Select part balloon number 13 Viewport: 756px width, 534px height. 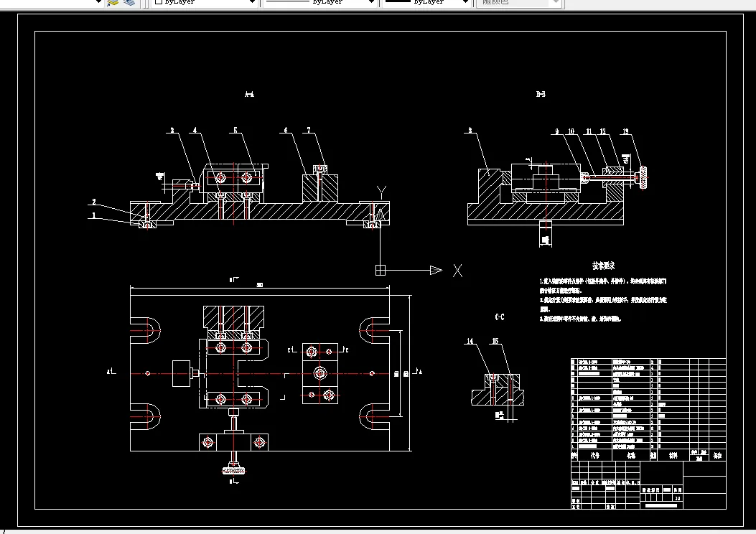625,131
